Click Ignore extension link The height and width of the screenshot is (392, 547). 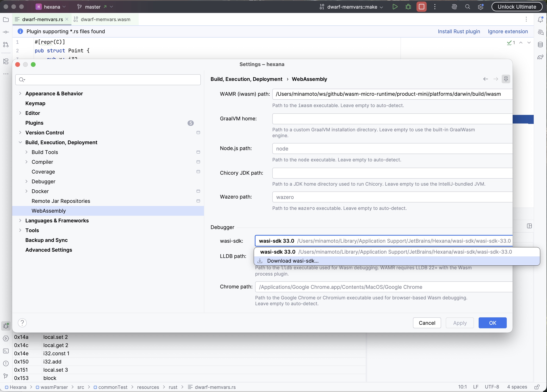[x=508, y=31]
